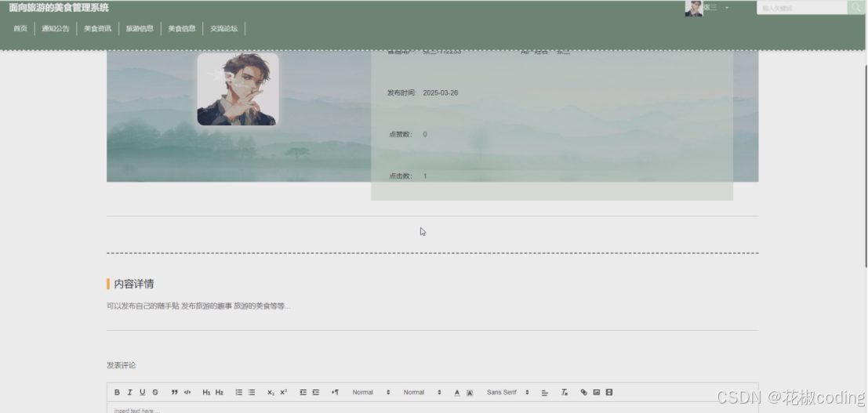Open 美食资讯 navigation item
This screenshot has width=868, height=413.
[97, 28]
